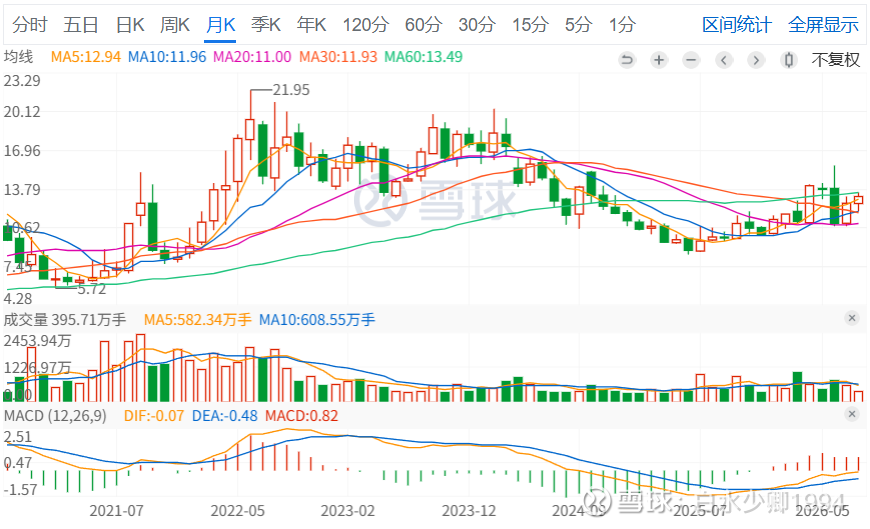Switch to the 分时 chart tab
870x529 pixels.
pos(30,25)
